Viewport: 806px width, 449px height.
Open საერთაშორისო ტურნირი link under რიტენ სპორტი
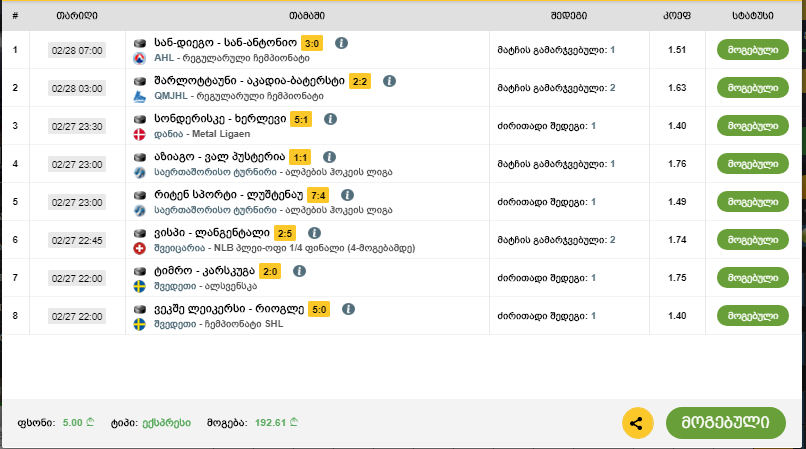coord(215,210)
